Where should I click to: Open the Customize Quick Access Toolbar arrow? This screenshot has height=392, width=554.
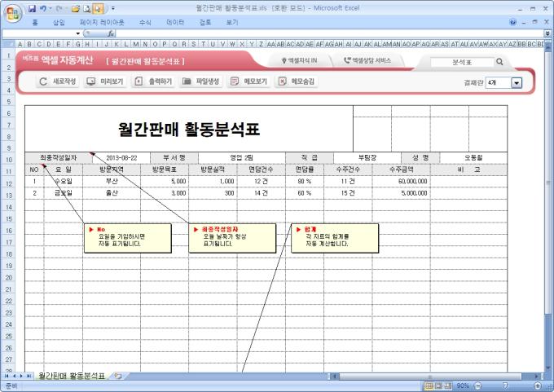tap(113, 8)
